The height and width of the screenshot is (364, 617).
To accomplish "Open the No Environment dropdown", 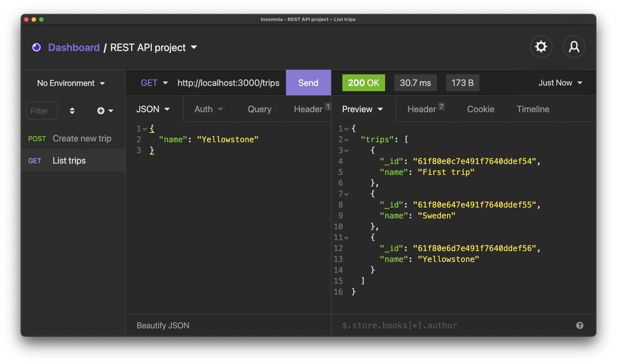I will coord(71,83).
